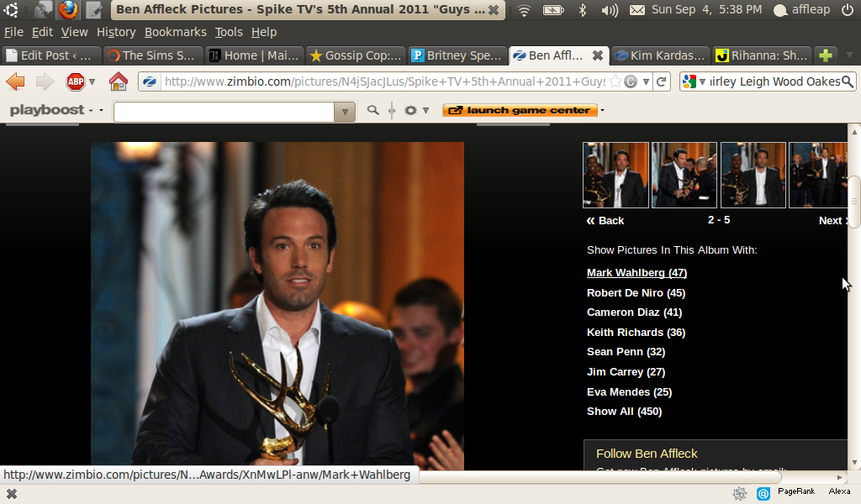Show pictures with Cameron Diaz (41)
Viewport: 861px width, 504px height.
pos(634,312)
